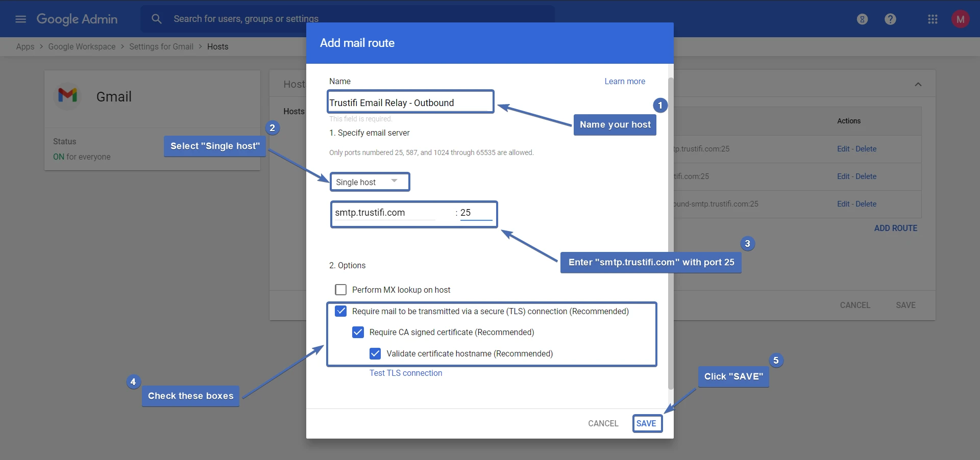
Task: Open the Help question mark icon
Action: pyautogui.click(x=890, y=19)
